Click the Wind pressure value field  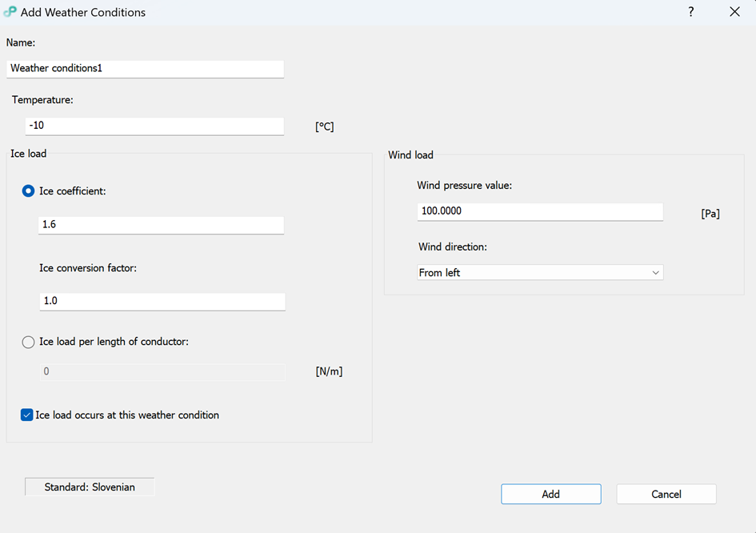pos(540,211)
